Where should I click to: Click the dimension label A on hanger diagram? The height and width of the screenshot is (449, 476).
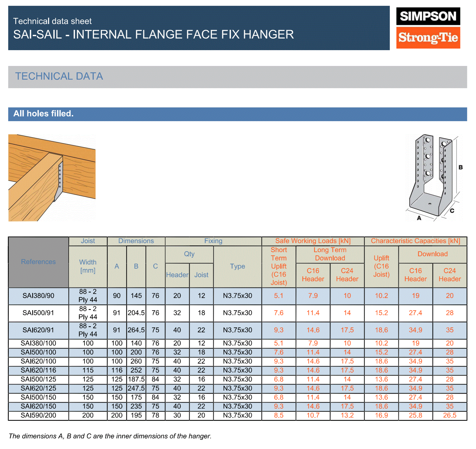(x=419, y=218)
